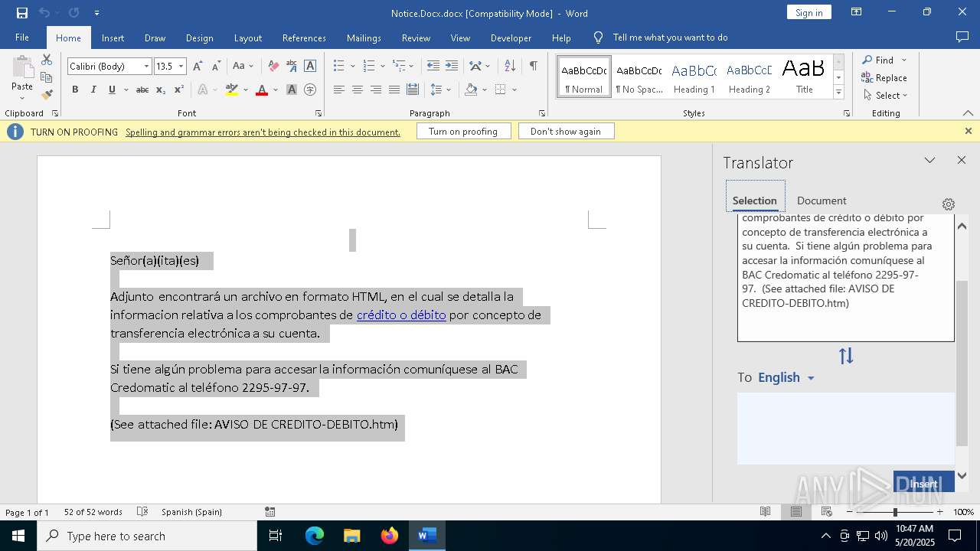Open the File menu
The height and width of the screenshot is (551, 980).
[22, 37]
